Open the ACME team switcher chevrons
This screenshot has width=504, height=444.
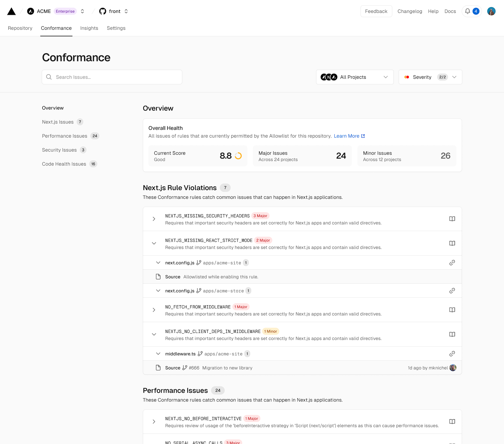coord(82,11)
